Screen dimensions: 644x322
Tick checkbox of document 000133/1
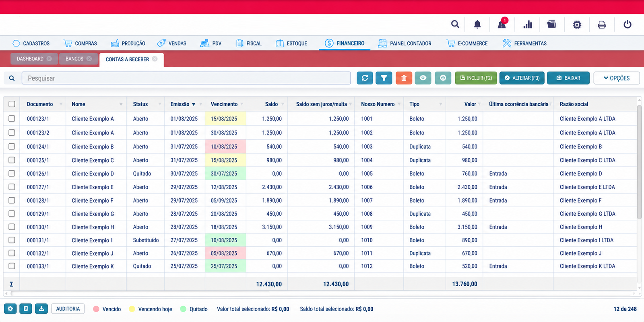(x=12, y=266)
